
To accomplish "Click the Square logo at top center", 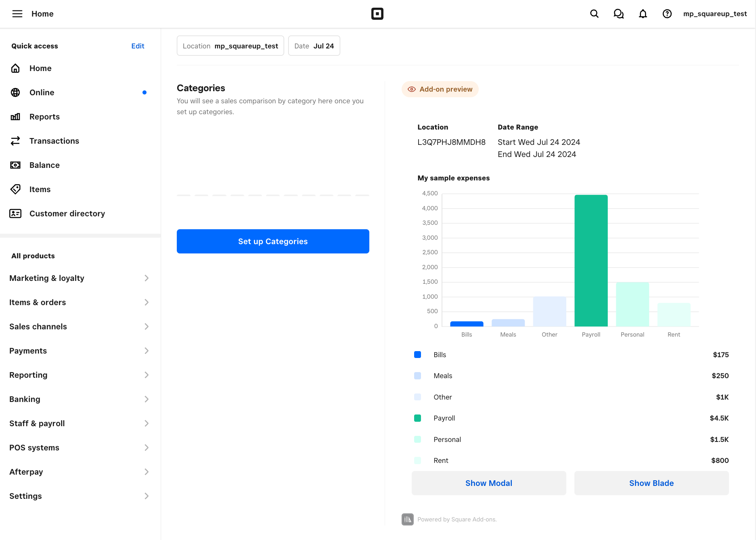I will 377,14.
